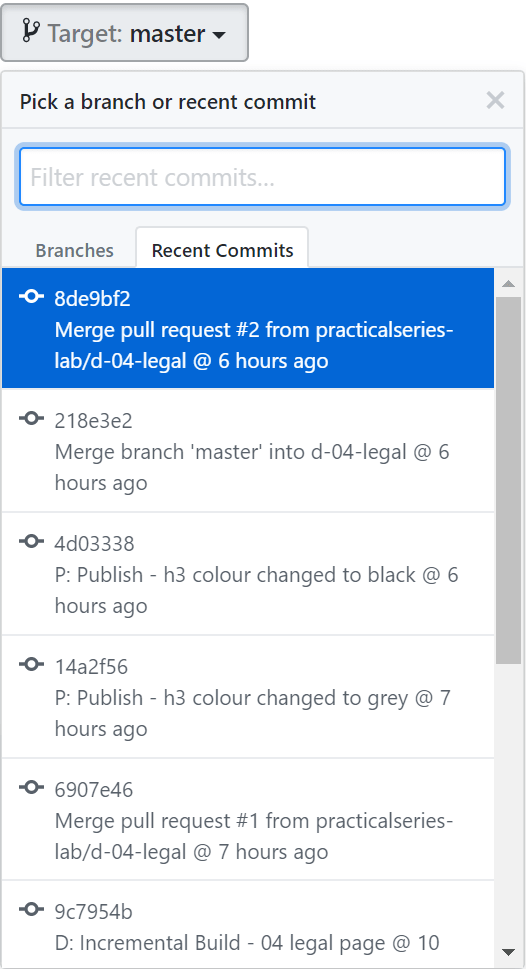Viewport: 526px width, 969px height.
Task: Click scrollbar down arrow in commit list
Action: pos(509,951)
